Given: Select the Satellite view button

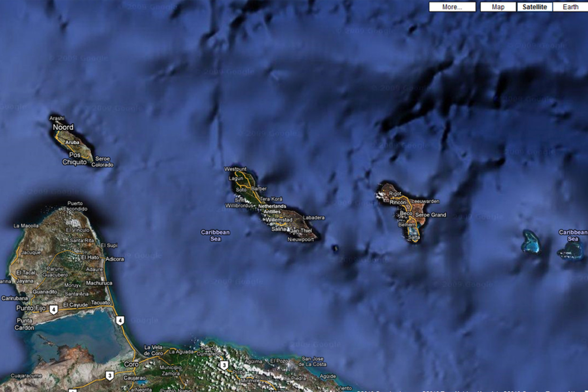Looking at the screenshot, I should pyautogui.click(x=534, y=7).
